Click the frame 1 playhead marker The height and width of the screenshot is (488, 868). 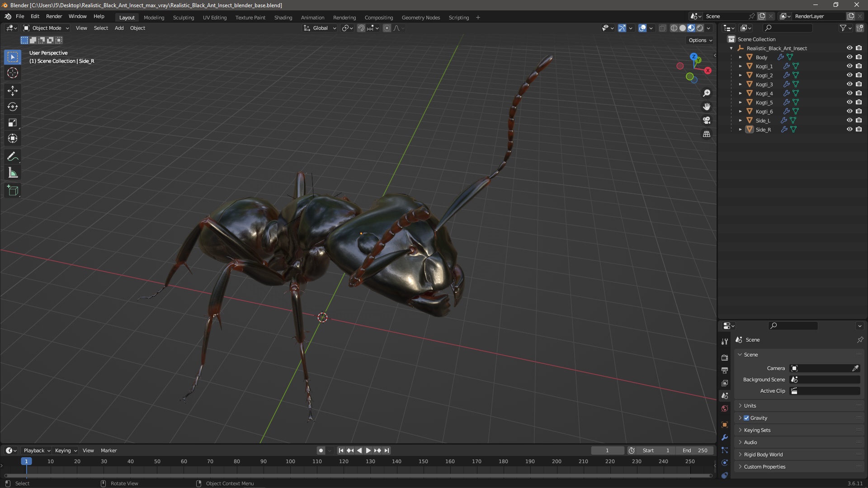[x=26, y=461]
